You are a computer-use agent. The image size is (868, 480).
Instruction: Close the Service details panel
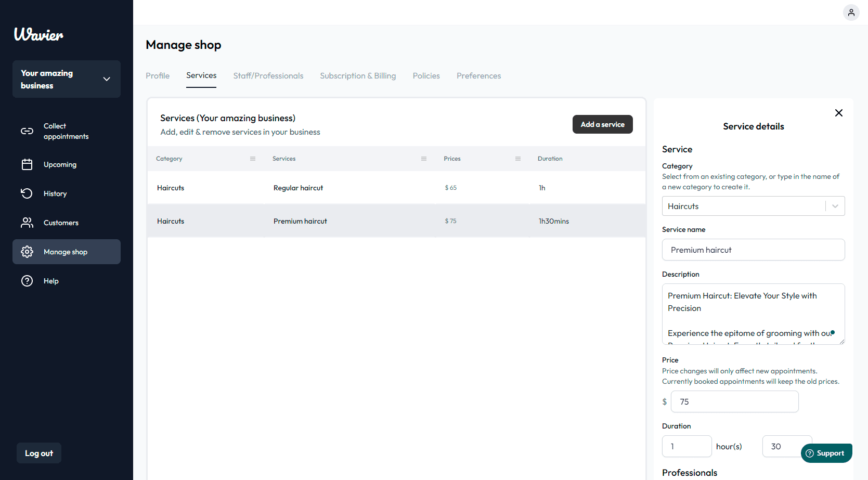point(838,113)
